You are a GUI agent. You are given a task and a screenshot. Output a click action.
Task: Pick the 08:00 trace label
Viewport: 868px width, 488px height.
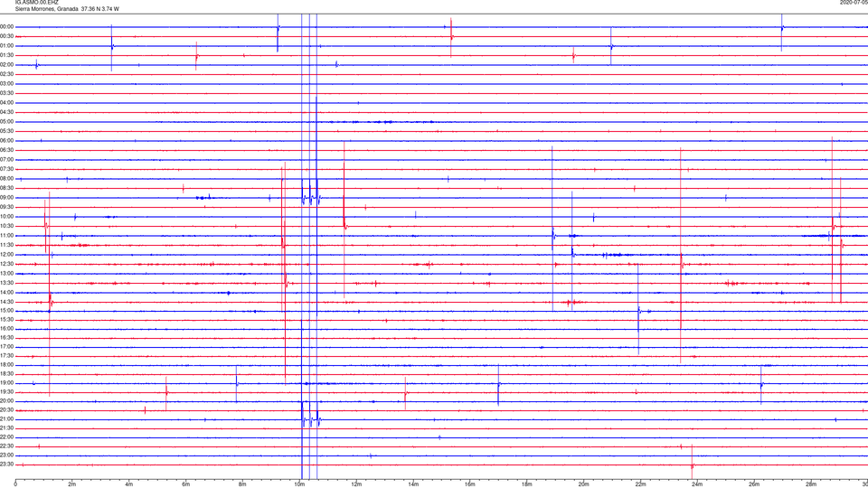tap(7, 179)
